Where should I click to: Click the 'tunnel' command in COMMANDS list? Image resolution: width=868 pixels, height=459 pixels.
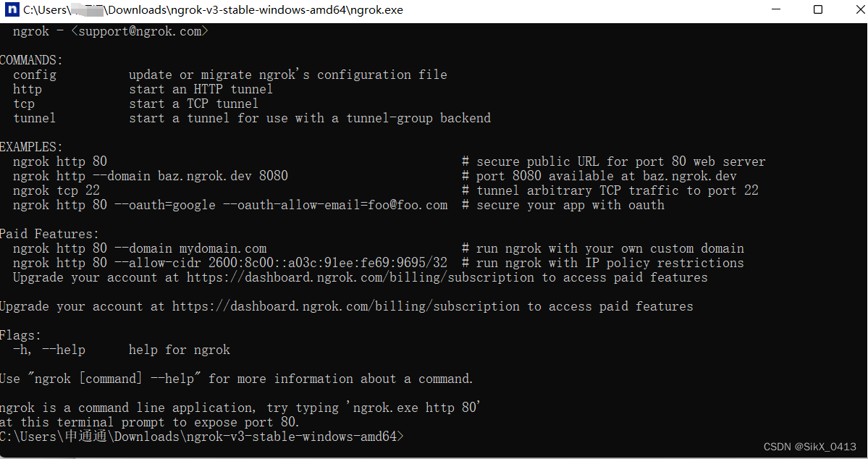coord(34,118)
